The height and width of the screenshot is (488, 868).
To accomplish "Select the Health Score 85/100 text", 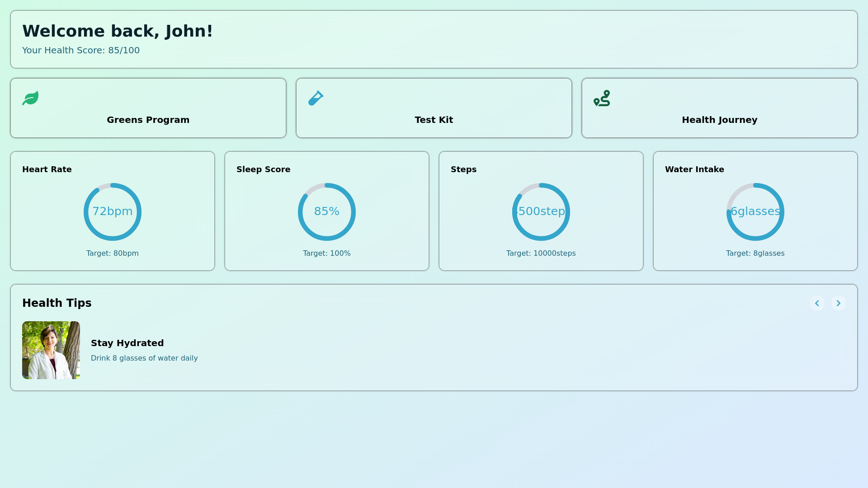I will pos(81,50).
